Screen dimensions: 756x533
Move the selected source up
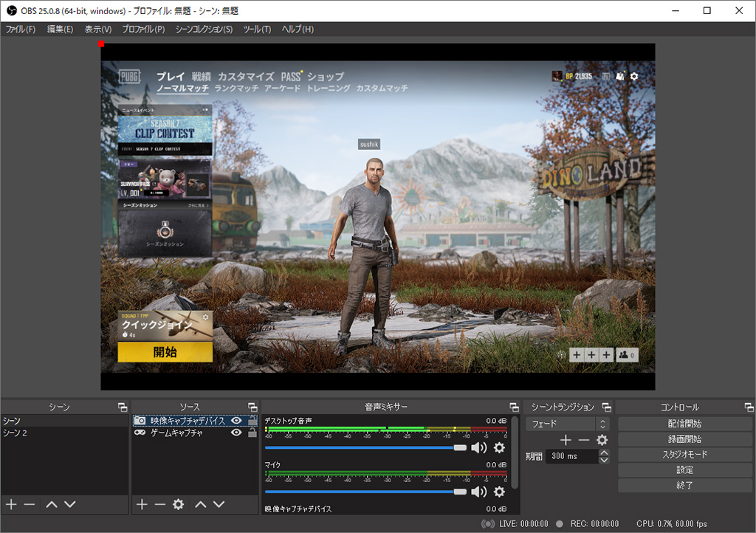click(x=200, y=504)
